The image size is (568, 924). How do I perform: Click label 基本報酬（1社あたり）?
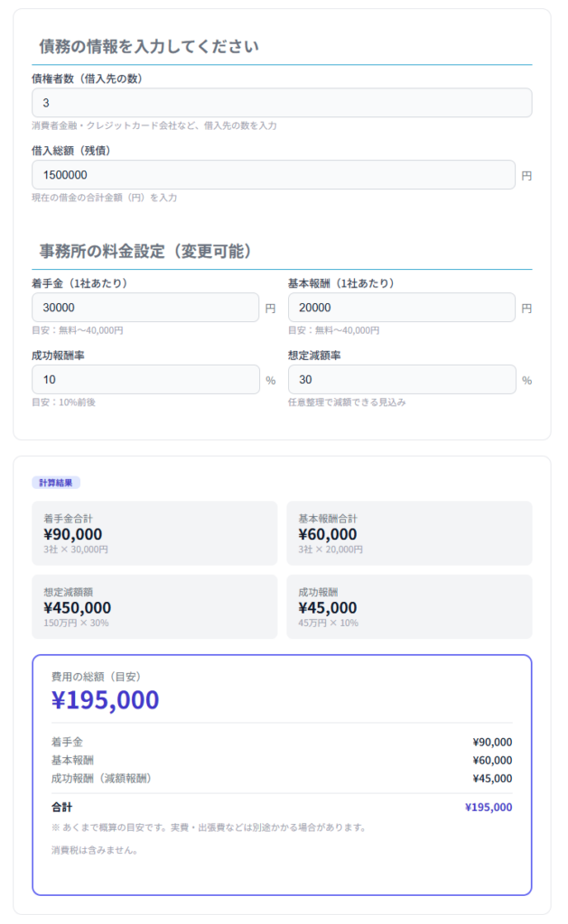(x=341, y=283)
